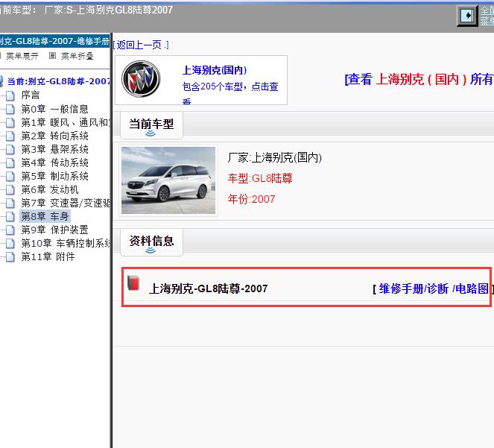The image size is (494, 448).
Task: Open the 维修手册/诊断 link
Action: click(414, 288)
